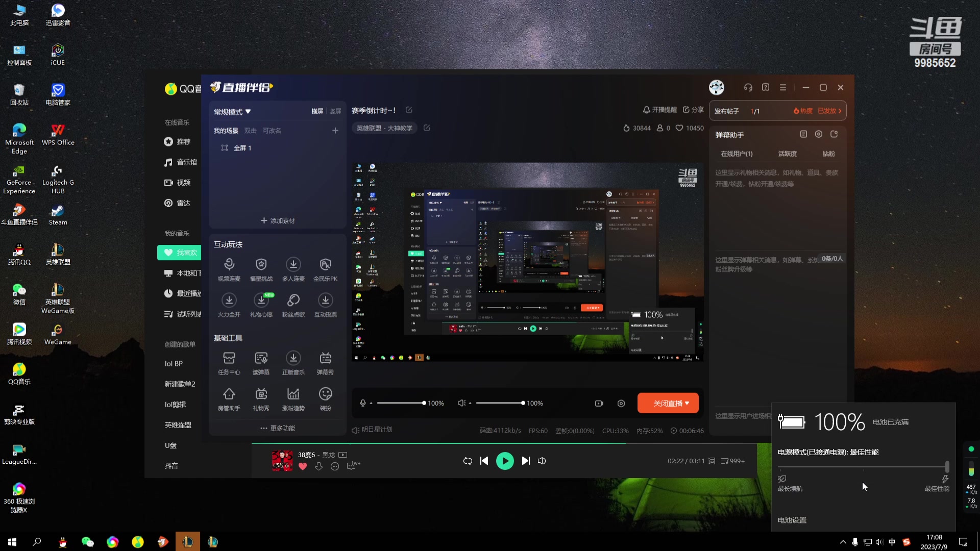Adjust the speaker volume slider
This screenshot has width=980, height=551.
point(500,403)
